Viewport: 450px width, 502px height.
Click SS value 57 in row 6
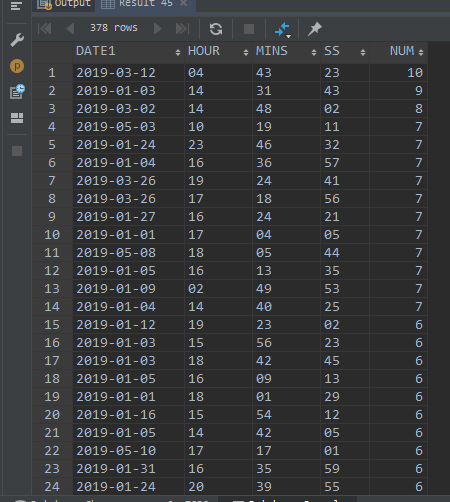click(345, 163)
